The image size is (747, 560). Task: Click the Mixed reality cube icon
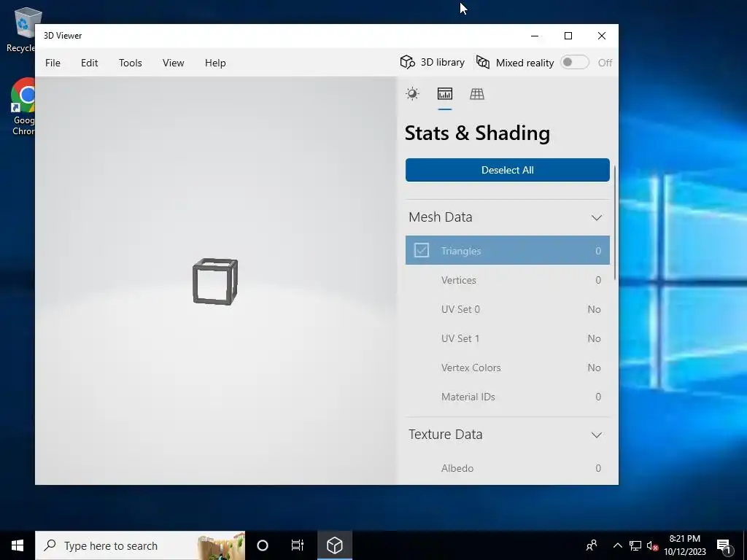483,63
